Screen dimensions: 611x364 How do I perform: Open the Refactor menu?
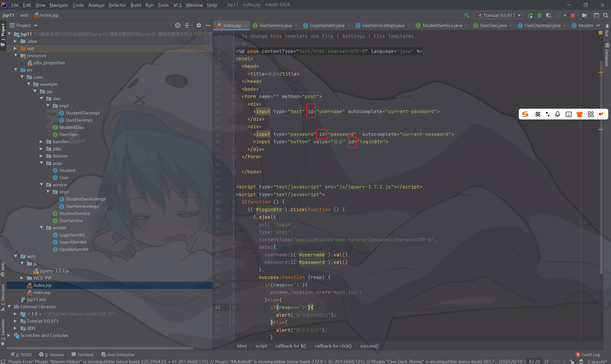pos(117,5)
